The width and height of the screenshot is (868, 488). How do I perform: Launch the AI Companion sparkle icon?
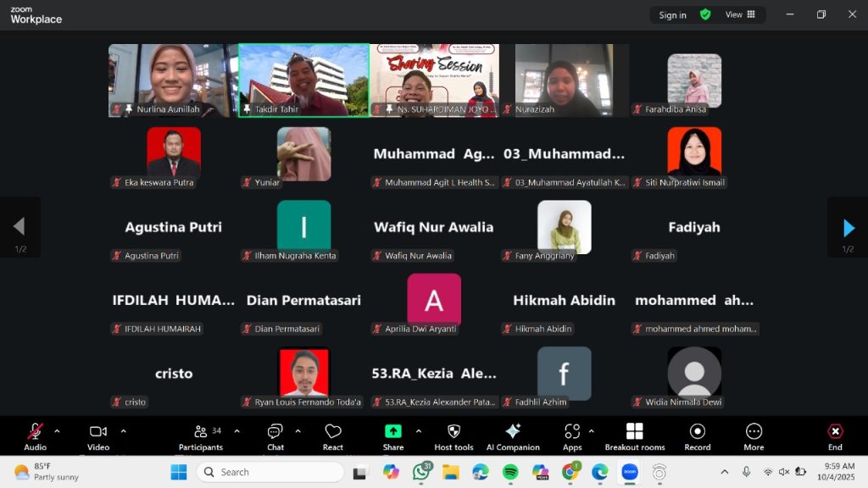tap(513, 432)
